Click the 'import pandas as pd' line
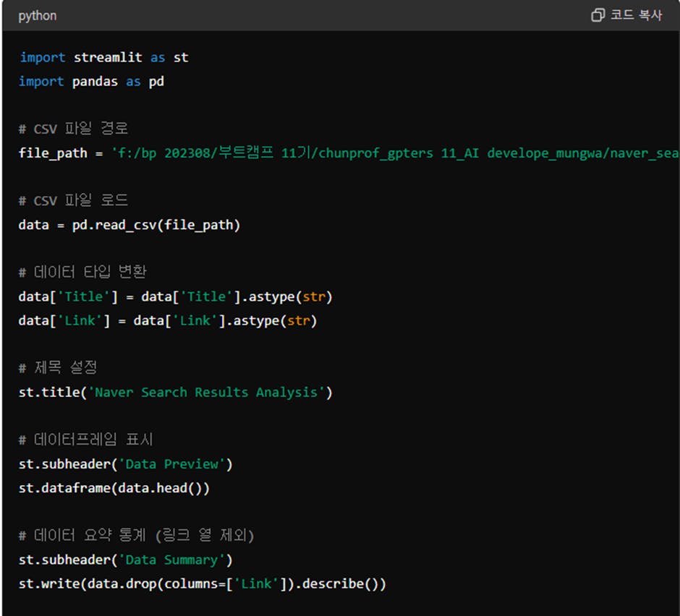The width and height of the screenshot is (680, 616). click(x=91, y=82)
